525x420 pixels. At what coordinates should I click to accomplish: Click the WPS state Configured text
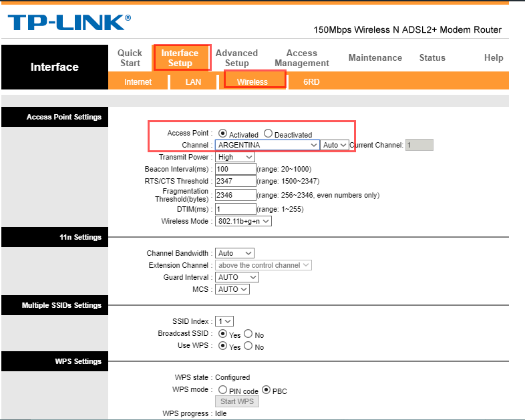(232, 377)
